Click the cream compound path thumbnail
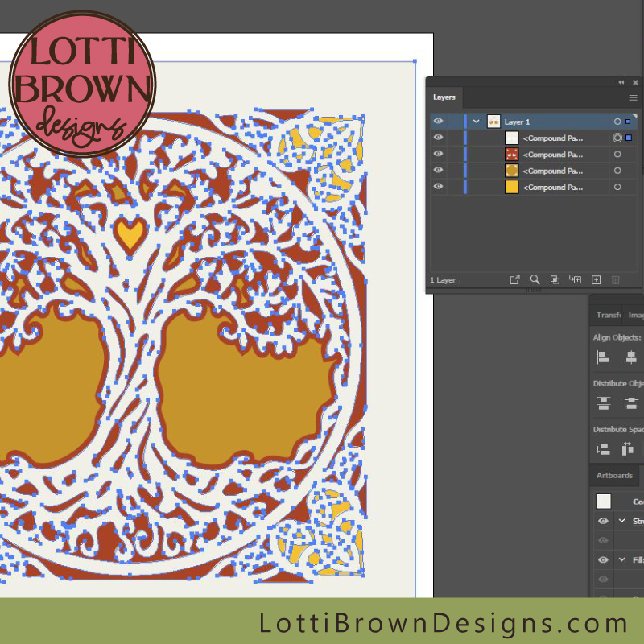The width and height of the screenshot is (644, 644). (511, 138)
